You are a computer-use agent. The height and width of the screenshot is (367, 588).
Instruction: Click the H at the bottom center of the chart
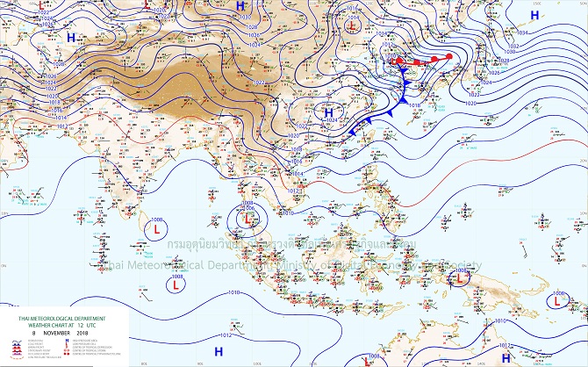click(219, 351)
